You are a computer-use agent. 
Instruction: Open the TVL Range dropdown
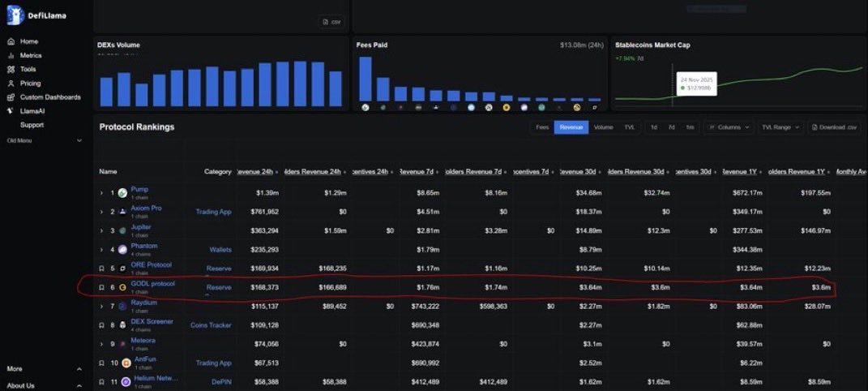click(780, 127)
